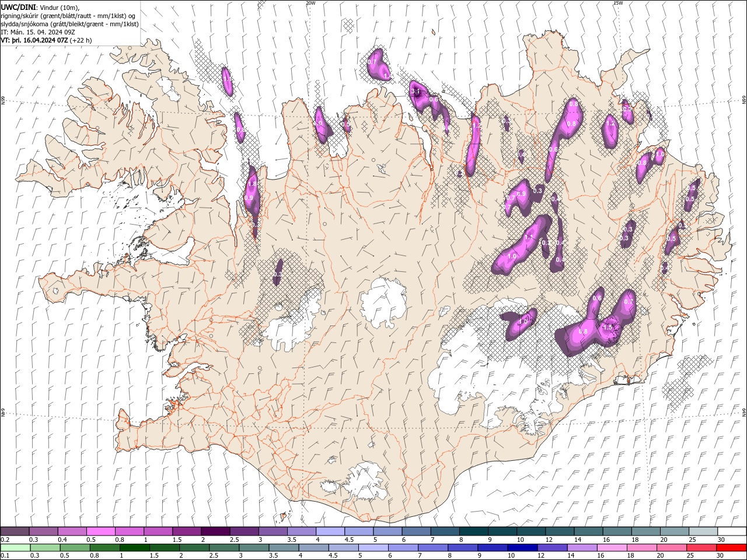Click the dark teal upper swatch between 8 and 9
This screenshot has height=560, width=747.
pyautogui.click(x=474, y=531)
